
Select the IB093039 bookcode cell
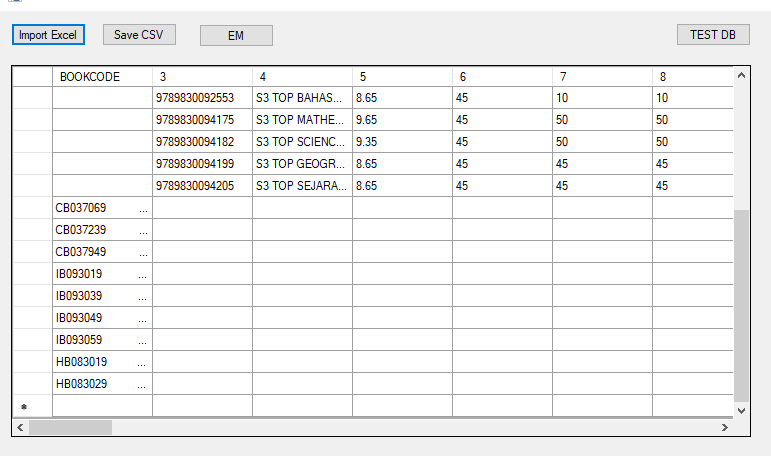pyautogui.click(x=102, y=296)
